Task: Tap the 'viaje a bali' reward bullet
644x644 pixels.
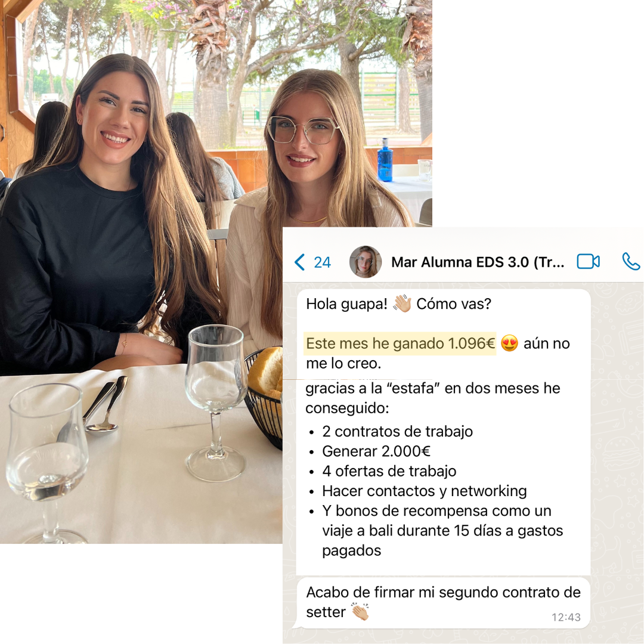Action: pos(442,531)
